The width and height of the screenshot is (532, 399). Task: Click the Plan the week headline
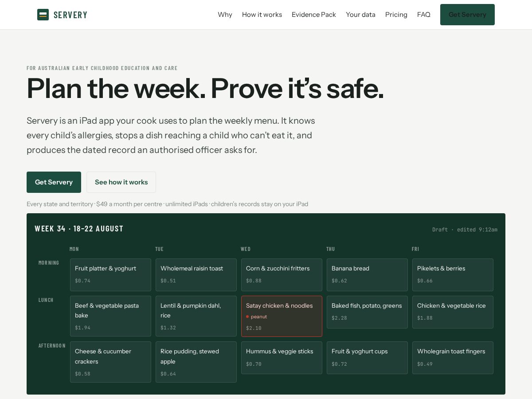coord(205,88)
